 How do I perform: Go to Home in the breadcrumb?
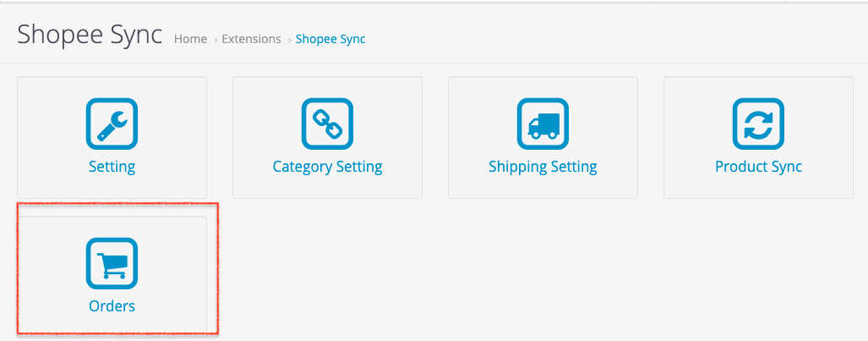tap(190, 39)
